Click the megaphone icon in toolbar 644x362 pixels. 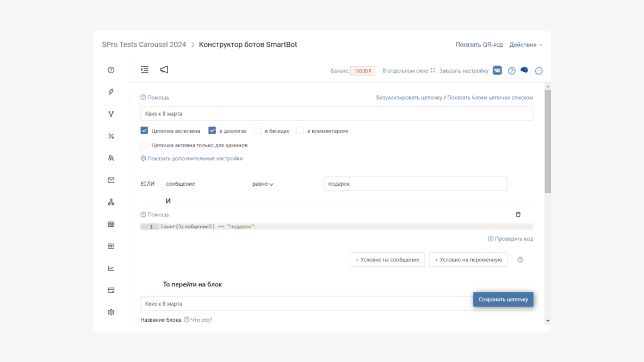(x=164, y=70)
